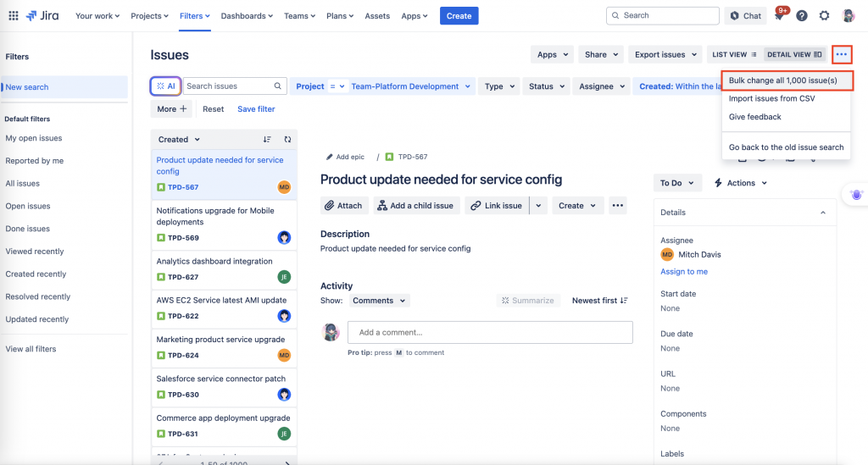This screenshot has height=465, width=868.
Task: Open Your work dropdown
Action: coord(97,15)
